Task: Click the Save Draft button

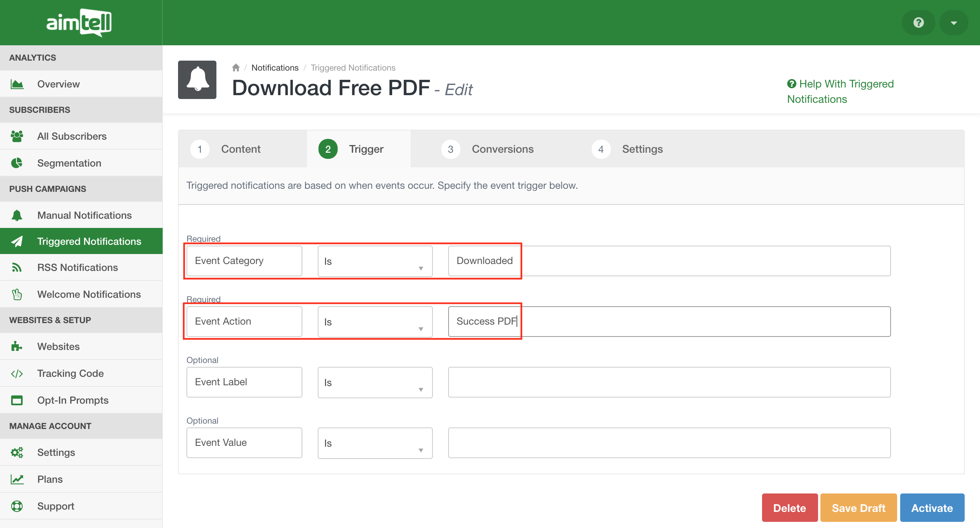Action: [x=858, y=508]
